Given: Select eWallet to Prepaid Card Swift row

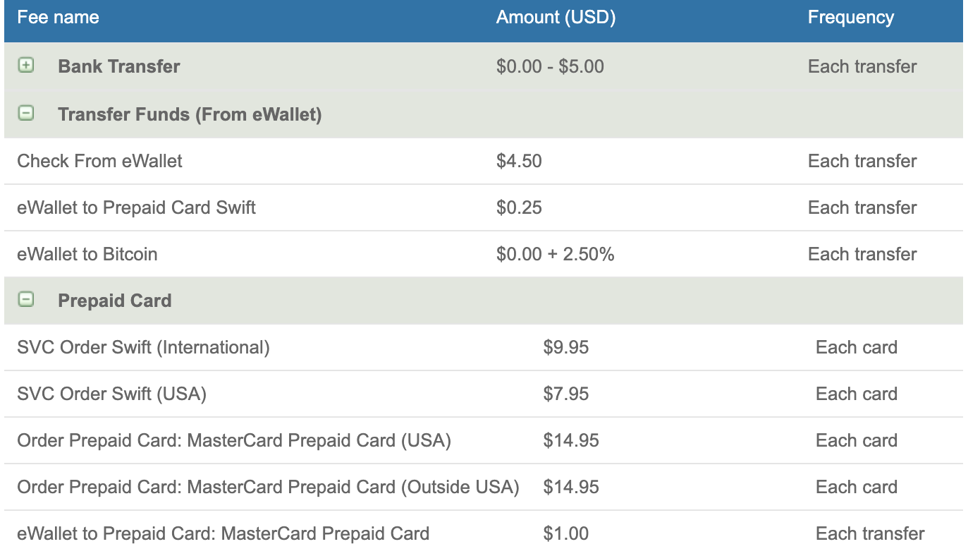Looking at the screenshot, I should coord(136,207).
